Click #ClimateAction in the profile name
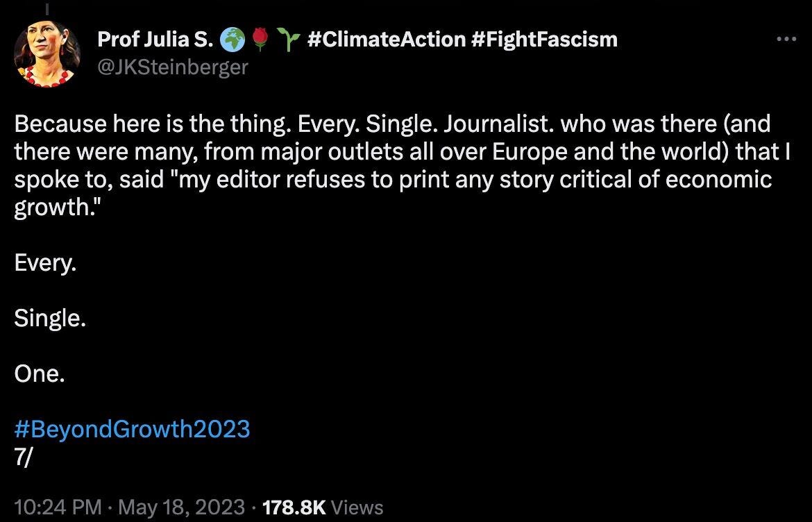812x522 pixels. (387, 39)
